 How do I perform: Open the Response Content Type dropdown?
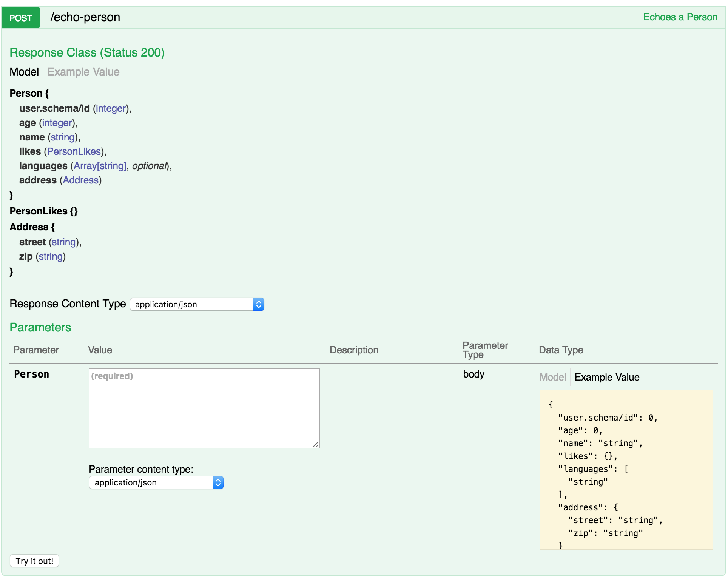[192, 304]
